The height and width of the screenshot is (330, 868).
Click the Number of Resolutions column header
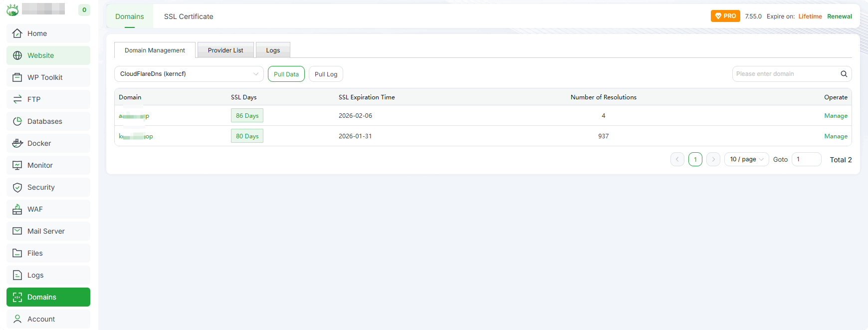(x=604, y=97)
